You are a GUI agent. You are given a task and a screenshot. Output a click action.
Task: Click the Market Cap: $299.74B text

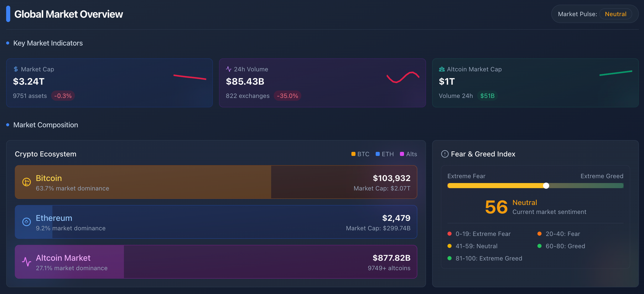click(378, 228)
